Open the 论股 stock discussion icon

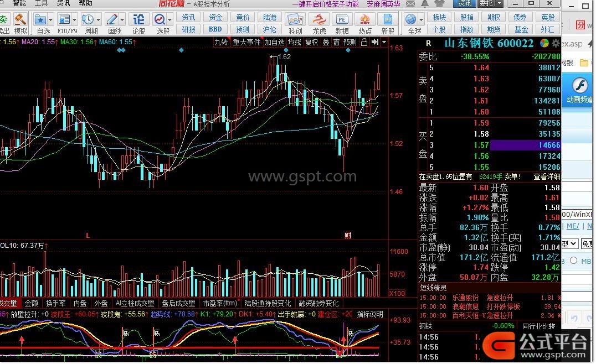[x=138, y=19]
